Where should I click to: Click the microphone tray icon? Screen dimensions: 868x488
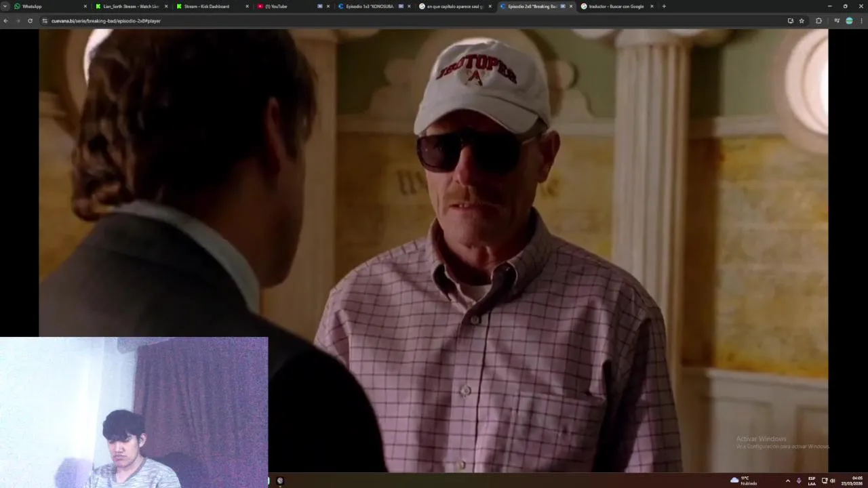click(x=798, y=481)
